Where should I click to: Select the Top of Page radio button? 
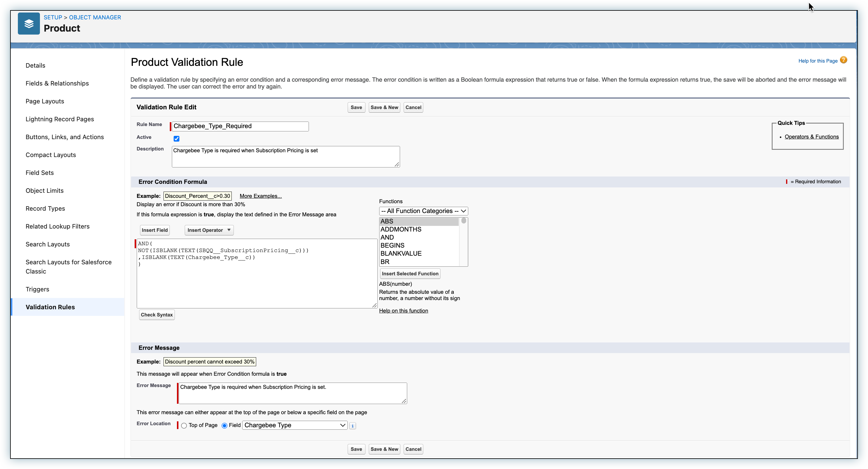coord(184,425)
